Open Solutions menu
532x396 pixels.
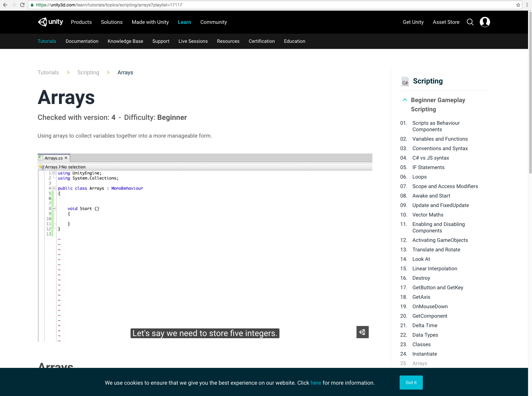coord(112,22)
